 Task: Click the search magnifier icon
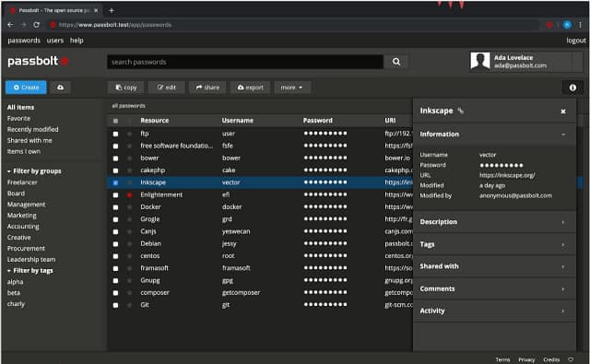pyautogui.click(x=396, y=62)
